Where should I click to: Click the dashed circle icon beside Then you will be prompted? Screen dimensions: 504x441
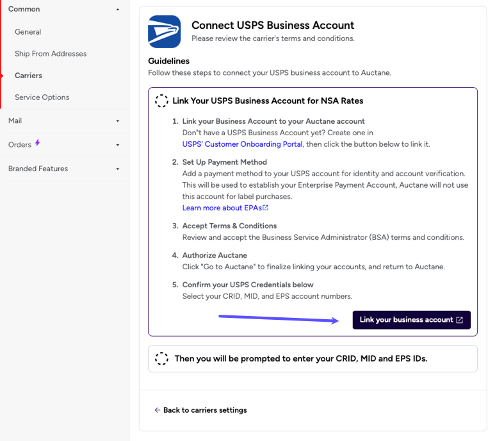[161, 358]
